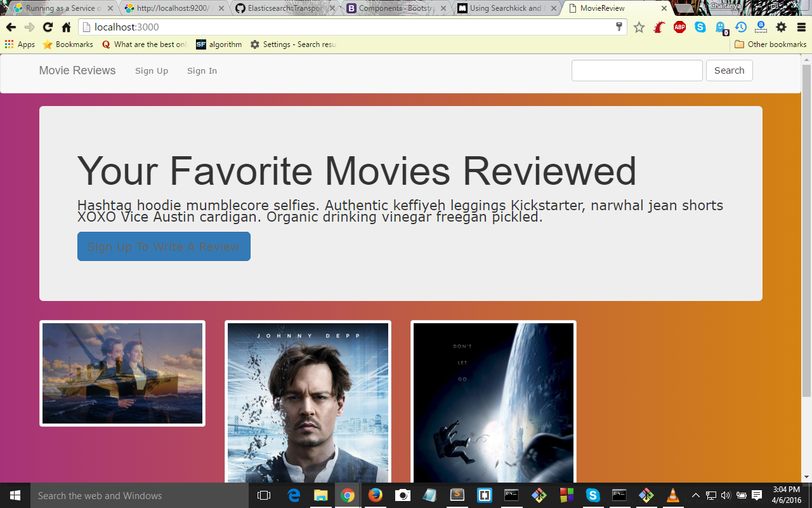Image resolution: width=812 pixels, height=508 pixels.
Task: Reload the localhost:3000 page
Action: tap(48, 27)
